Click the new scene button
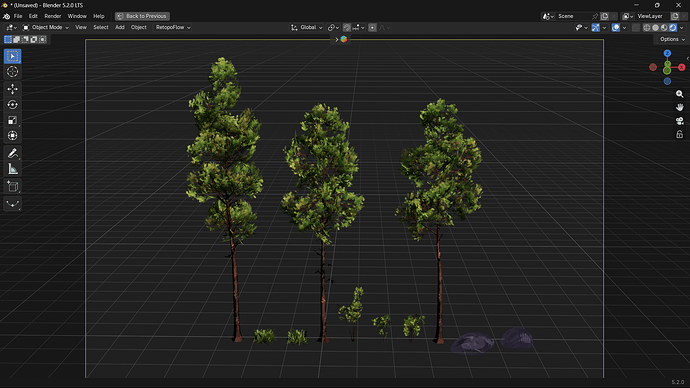 click(605, 16)
